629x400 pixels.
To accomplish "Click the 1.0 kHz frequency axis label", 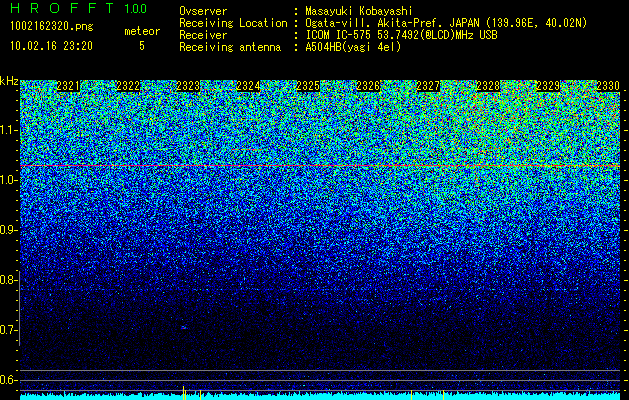I will point(8,180).
